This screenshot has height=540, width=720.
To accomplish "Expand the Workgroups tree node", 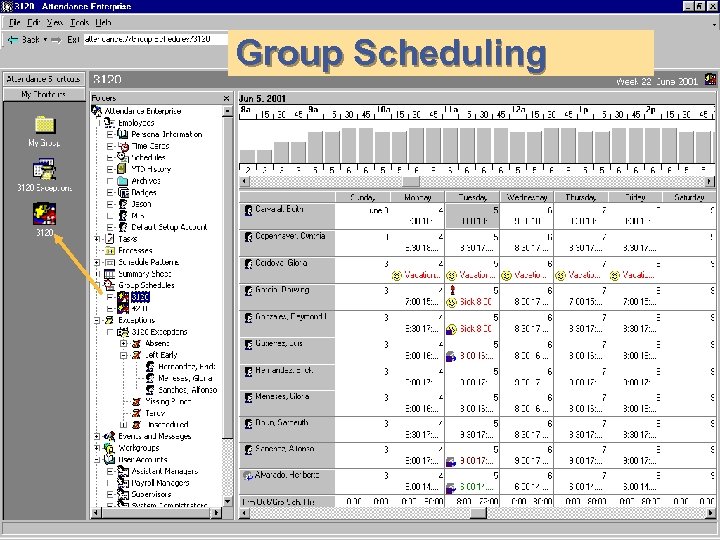I will click(97, 448).
